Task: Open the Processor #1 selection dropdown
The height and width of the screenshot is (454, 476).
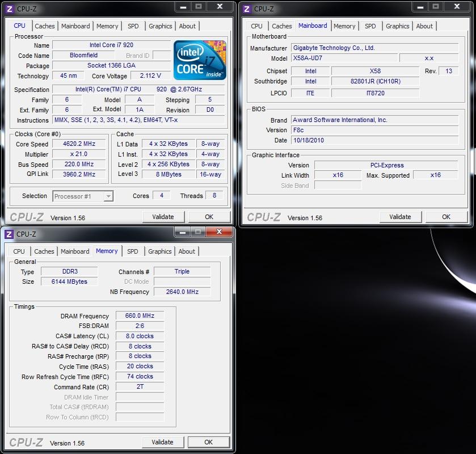Action: 83,196
